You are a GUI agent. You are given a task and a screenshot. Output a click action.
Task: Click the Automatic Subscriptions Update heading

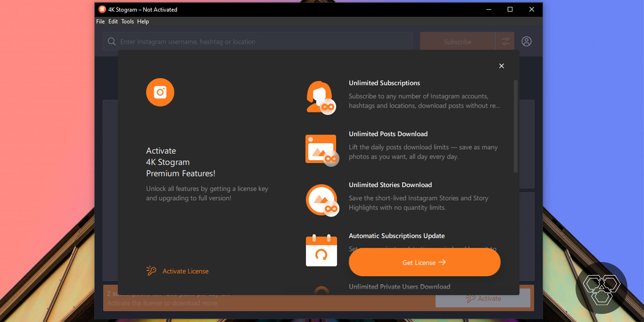pos(397,236)
